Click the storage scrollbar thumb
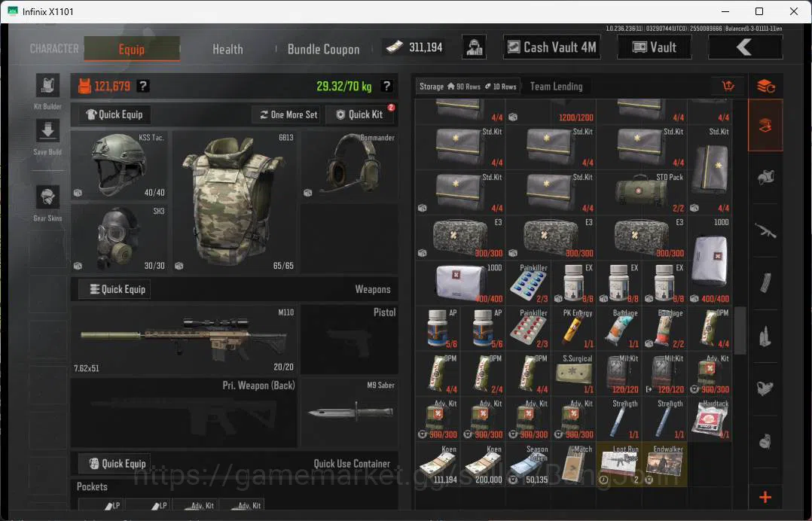This screenshot has height=521, width=812. [x=740, y=330]
